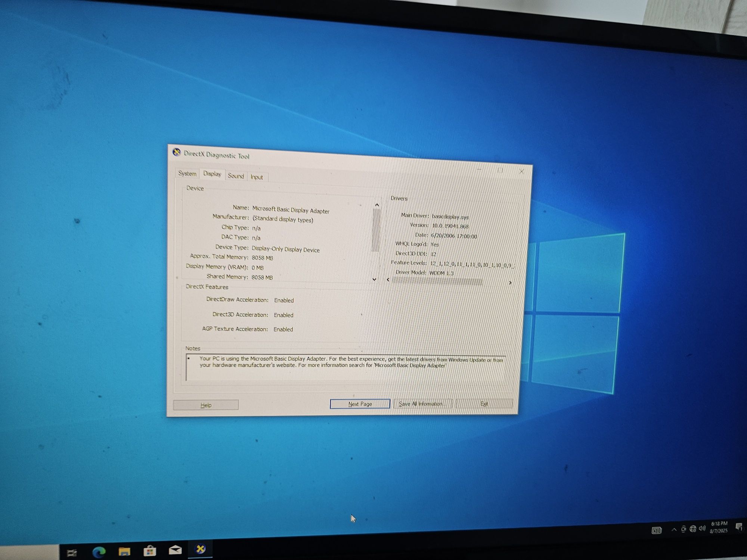The height and width of the screenshot is (560, 747).
Task: Select 'Display-Only Display Device' text
Action: (x=286, y=249)
